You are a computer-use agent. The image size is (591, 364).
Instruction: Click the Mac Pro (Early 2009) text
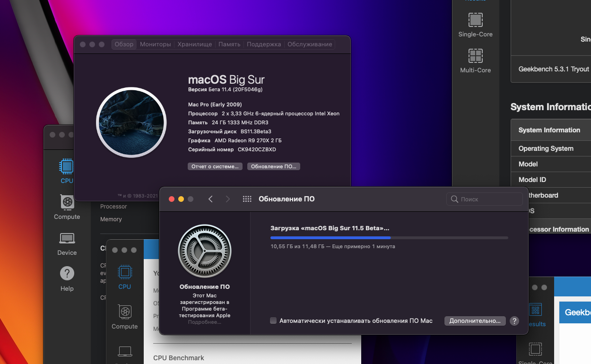pos(215,104)
